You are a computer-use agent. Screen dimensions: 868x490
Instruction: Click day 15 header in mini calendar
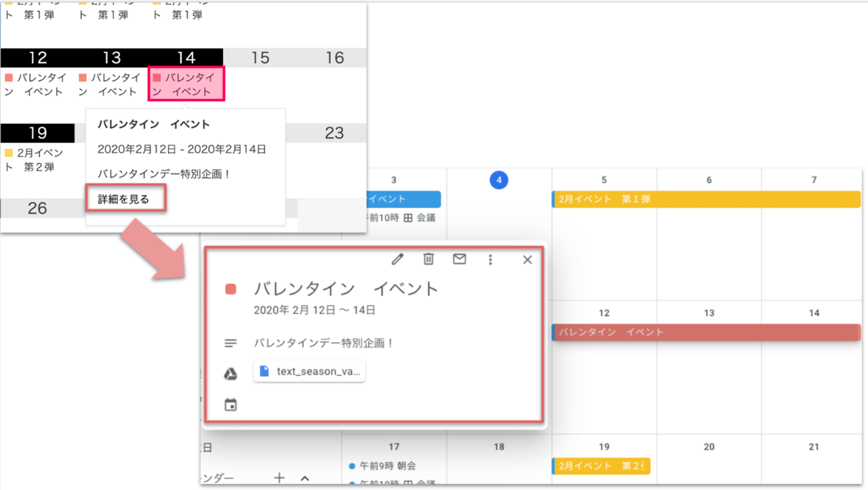260,58
